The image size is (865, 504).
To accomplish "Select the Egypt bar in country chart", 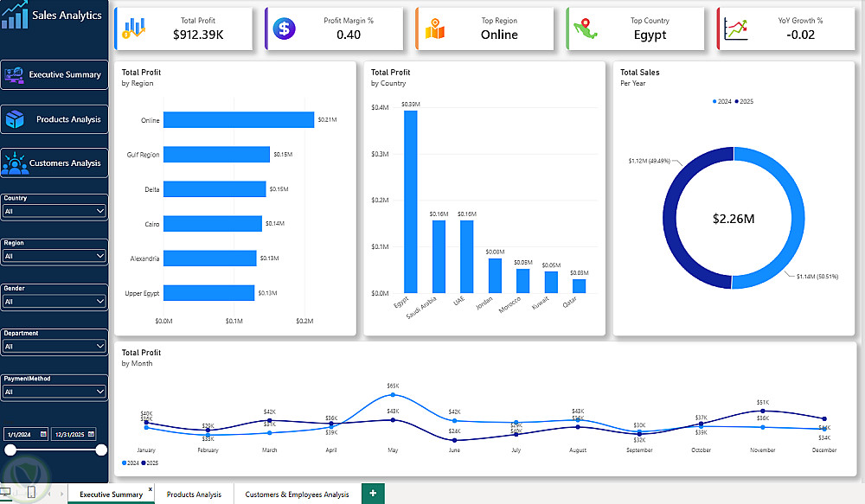I will [x=410, y=201].
